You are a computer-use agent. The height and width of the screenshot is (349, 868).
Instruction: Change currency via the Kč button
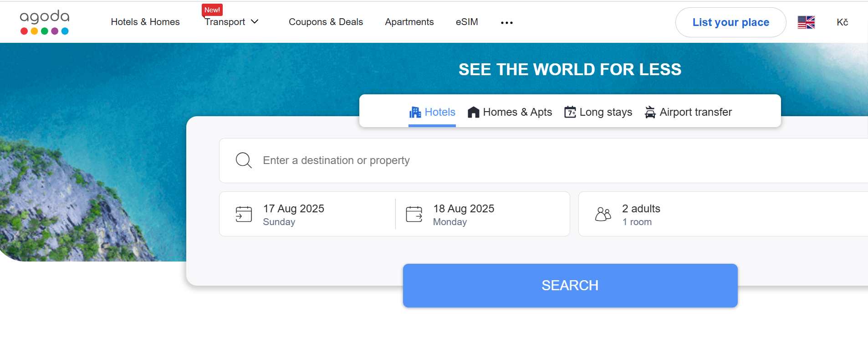pyautogui.click(x=842, y=22)
